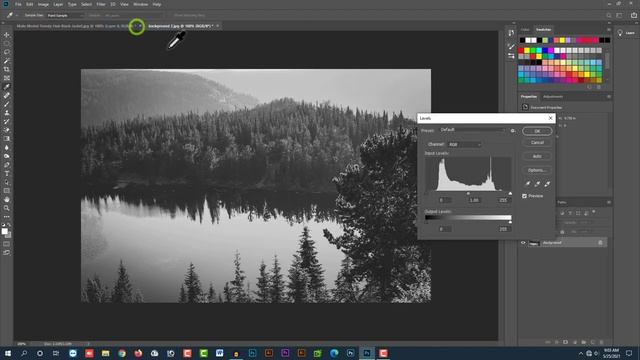Open Google Chrome from the taskbar

coord(122,353)
